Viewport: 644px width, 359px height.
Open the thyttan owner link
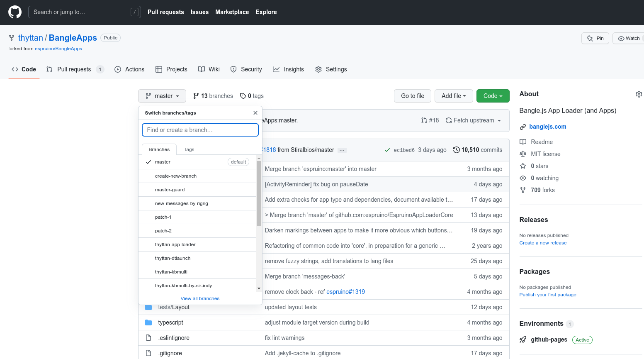pos(31,38)
